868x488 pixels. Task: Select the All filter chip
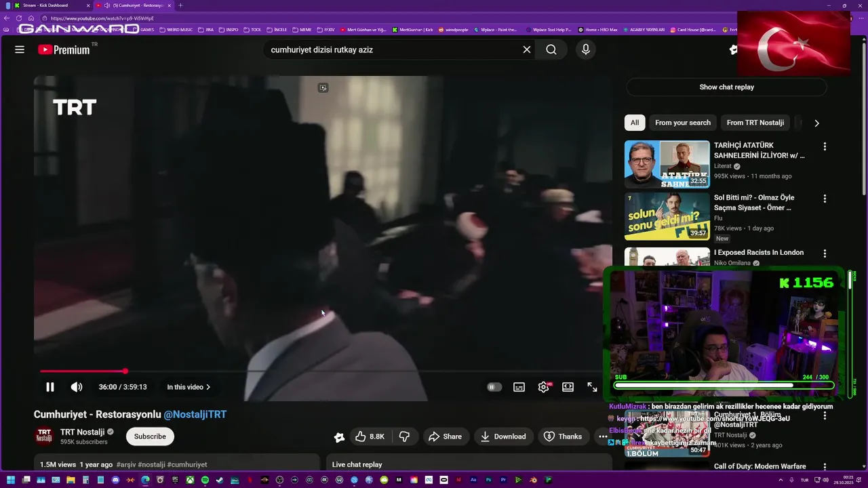(635, 123)
